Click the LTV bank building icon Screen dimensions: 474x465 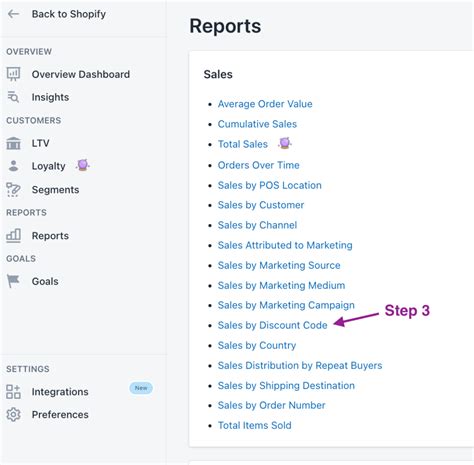(x=13, y=143)
